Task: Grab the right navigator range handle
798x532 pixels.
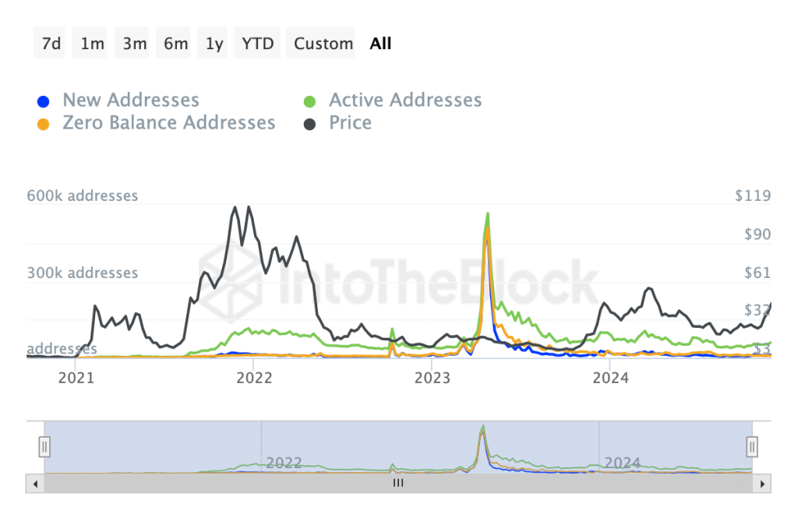Action: [x=752, y=447]
